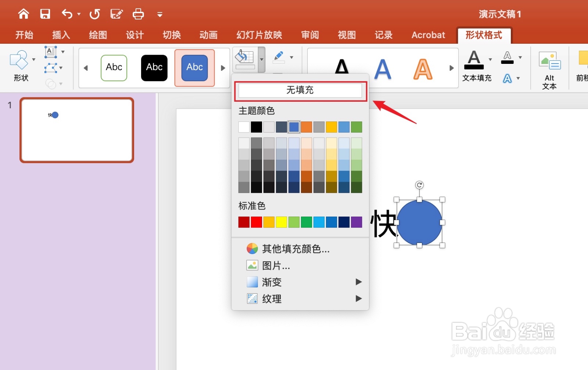Choose 图片... fill option
The width and height of the screenshot is (588, 370).
click(x=300, y=265)
